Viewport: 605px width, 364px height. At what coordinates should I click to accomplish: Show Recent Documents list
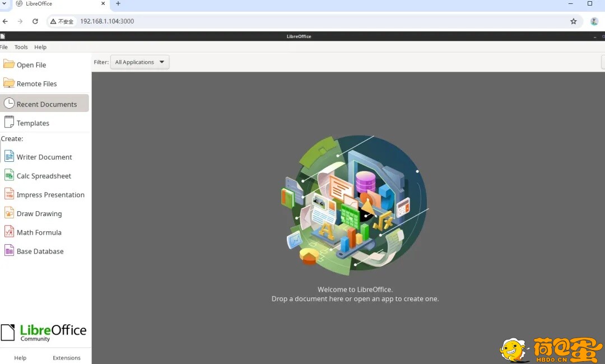(45, 104)
